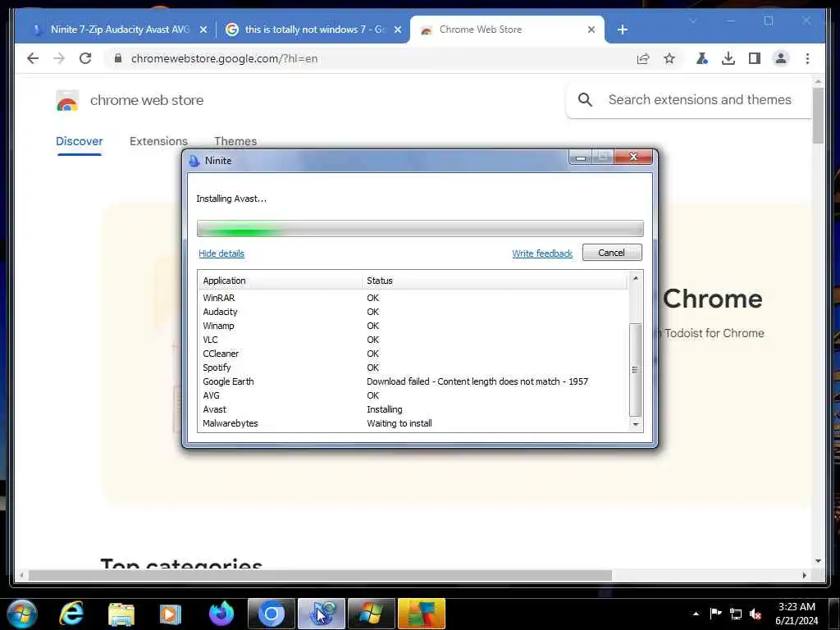Focus the Search extensions and themes field

(700, 99)
